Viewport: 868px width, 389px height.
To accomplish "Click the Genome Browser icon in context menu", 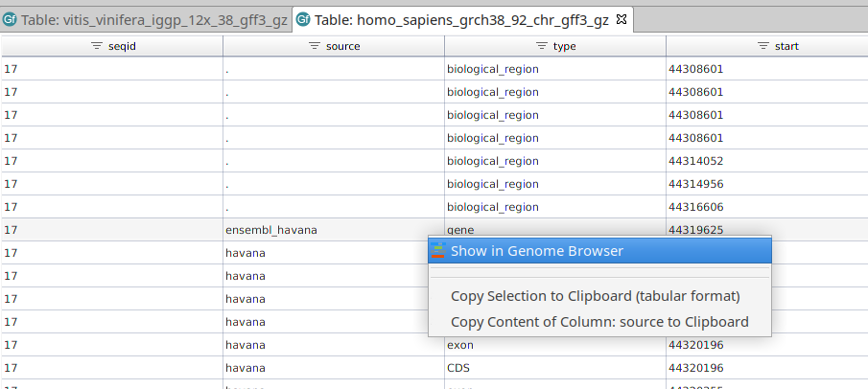I will [x=438, y=251].
